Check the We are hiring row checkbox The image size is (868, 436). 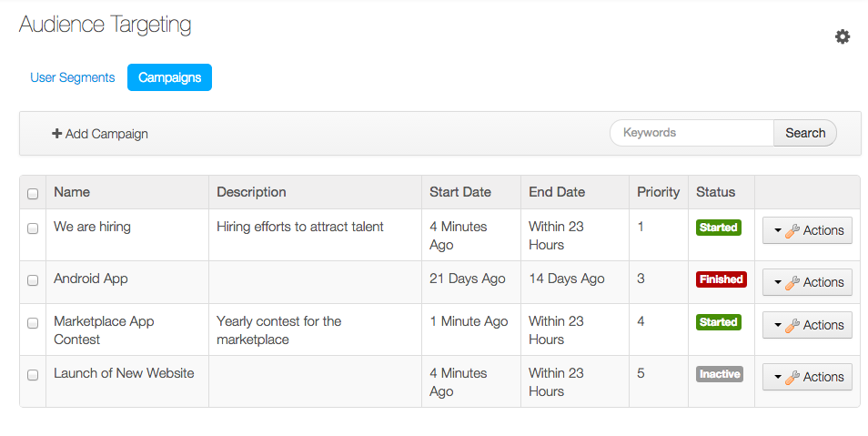point(33,228)
